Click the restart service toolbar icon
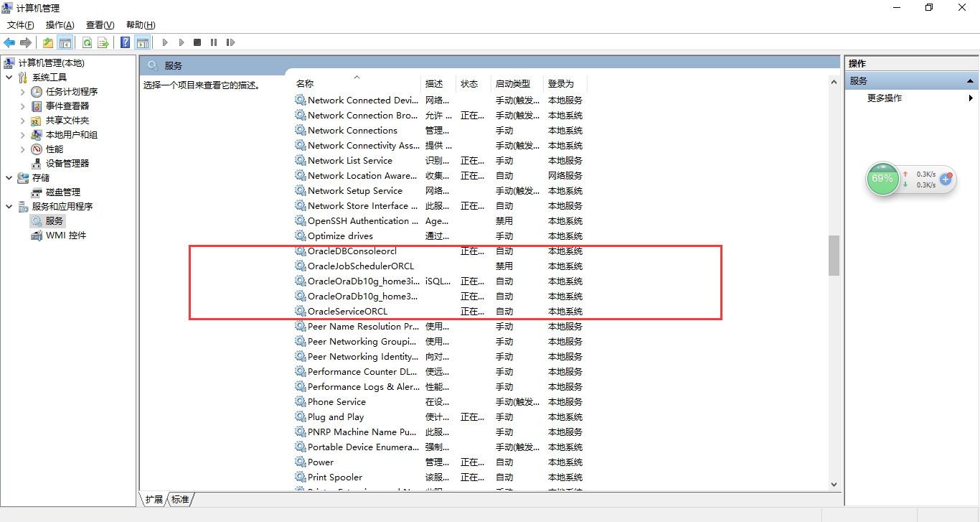 [230, 42]
